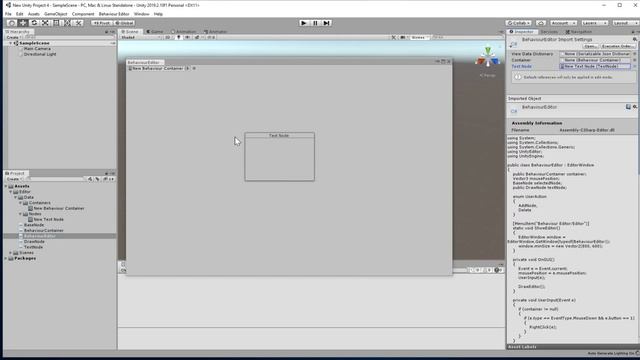This screenshot has height=360, width=640.
Task: Collapse the Assets folder
Action: tap(6, 186)
